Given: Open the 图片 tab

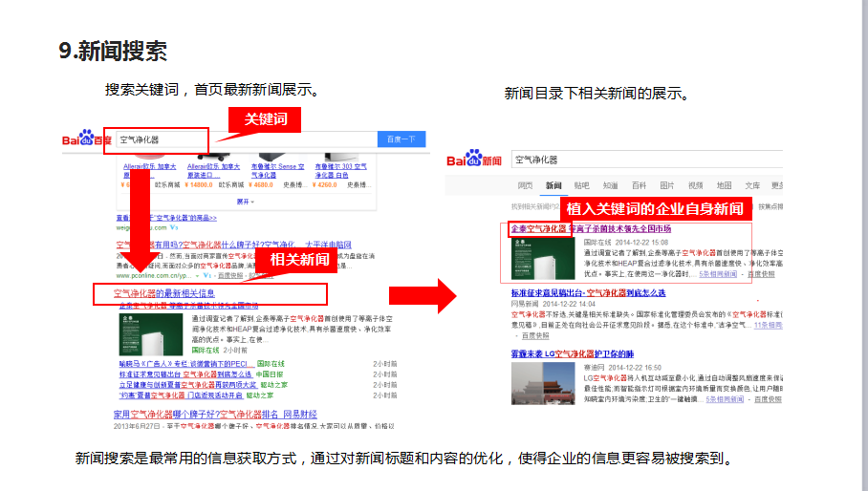Looking at the screenshot, I should pos(667,185).
